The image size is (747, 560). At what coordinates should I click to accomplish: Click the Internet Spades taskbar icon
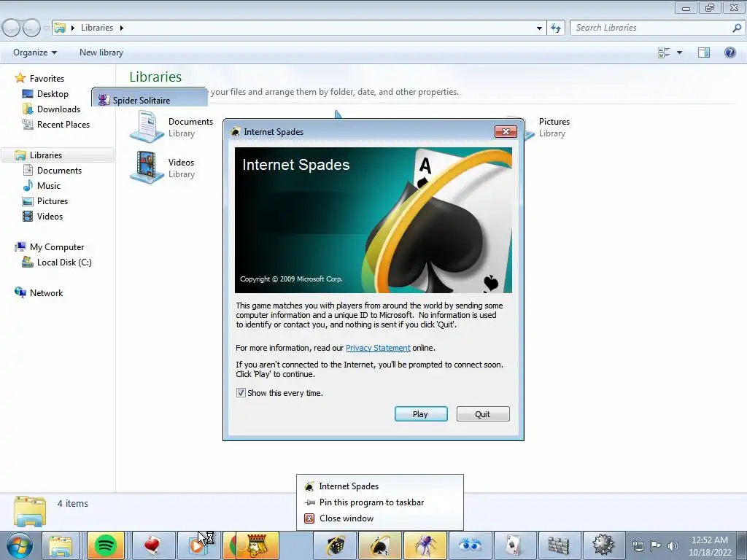click(x=379, y=545)
